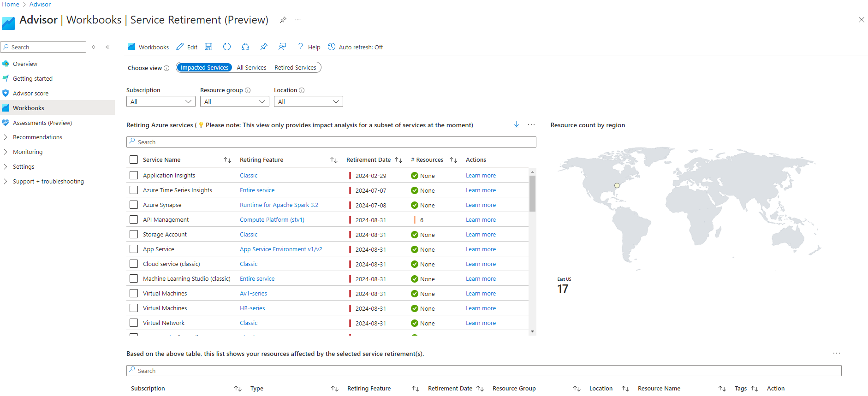This screenshot has width=868, height=396.
Task: Go to Advisor breadcrumb
Action: point(40,4)
